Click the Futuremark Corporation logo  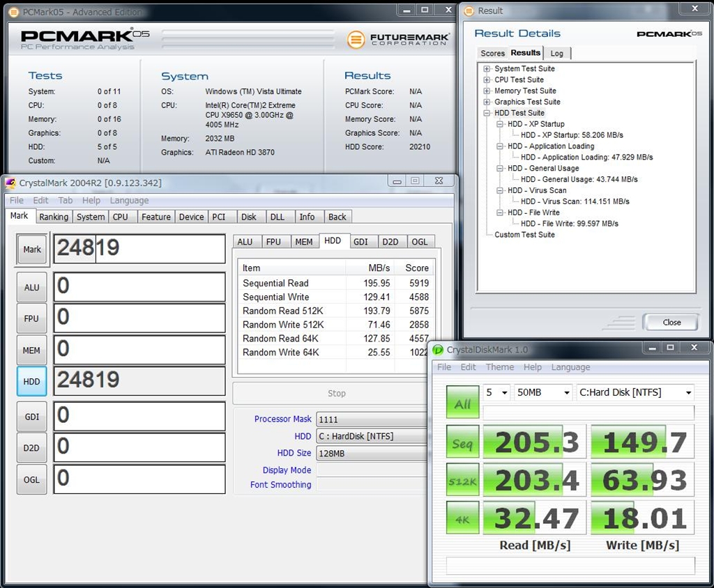click(x=398, y=39)
